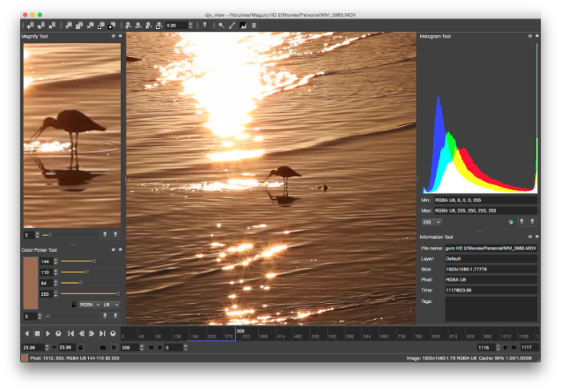The width and height of the screenshot is (561, 392).
Task: Float the Histogram Tool panel
Action: coord(530,36)
